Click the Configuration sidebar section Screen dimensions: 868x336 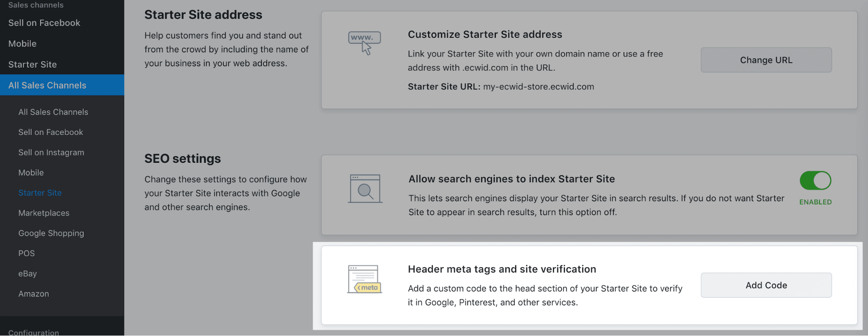coord(33,332)
